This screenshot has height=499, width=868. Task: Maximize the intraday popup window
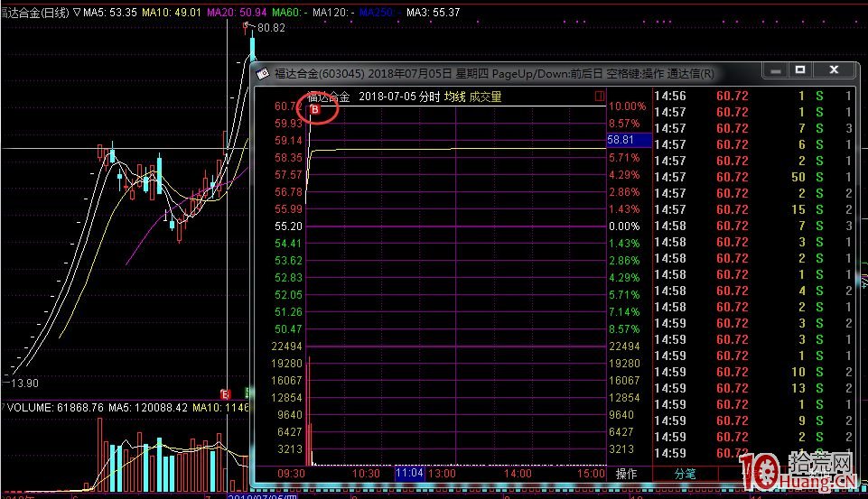coord(800,69)
